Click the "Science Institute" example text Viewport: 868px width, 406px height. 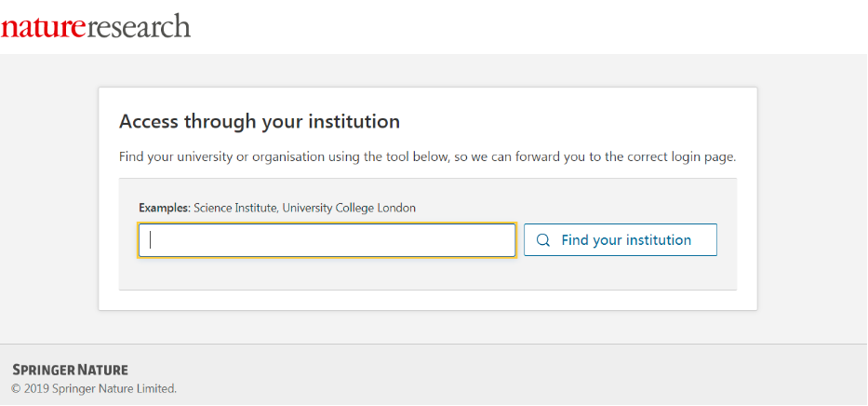(x=234, y=208)
